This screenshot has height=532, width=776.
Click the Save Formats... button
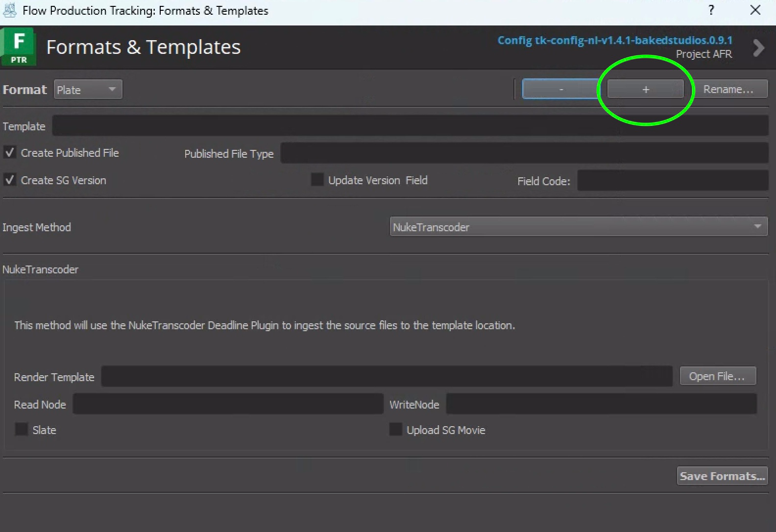click(722, 476)
